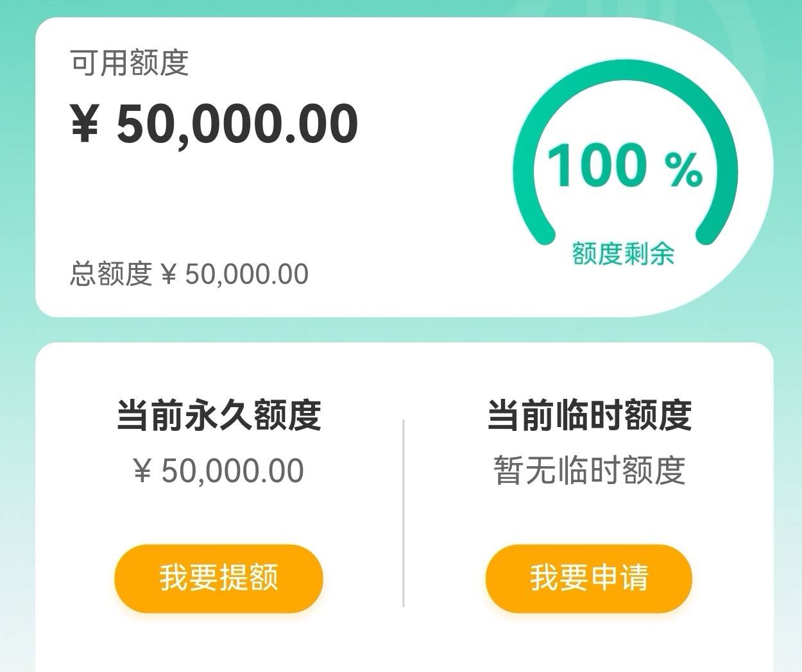Viewport: 802px width, 672px height.
Task: Click the 总额度 ¥ 50,000.00 text
Action: click(189, 274)
